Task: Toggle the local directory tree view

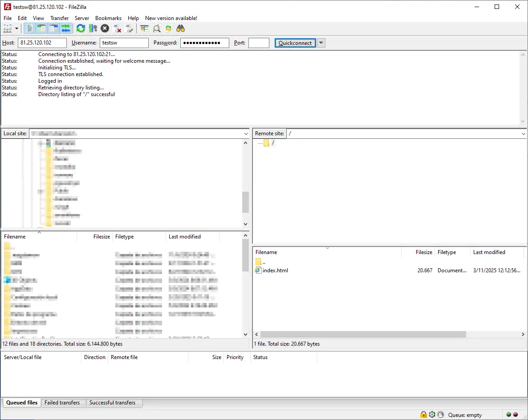Action: [x=42, y=28]
